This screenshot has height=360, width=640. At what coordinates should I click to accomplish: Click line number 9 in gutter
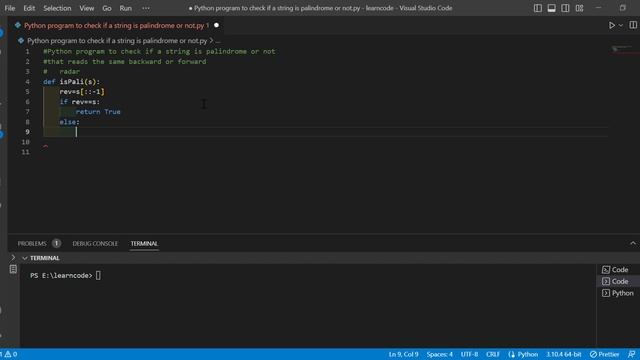(27, 132)
